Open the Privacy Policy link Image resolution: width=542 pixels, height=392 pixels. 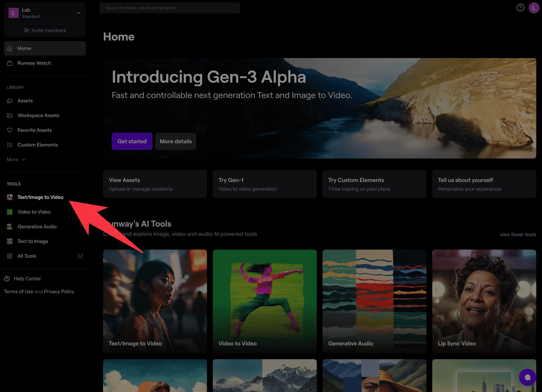tap(59, 291)
